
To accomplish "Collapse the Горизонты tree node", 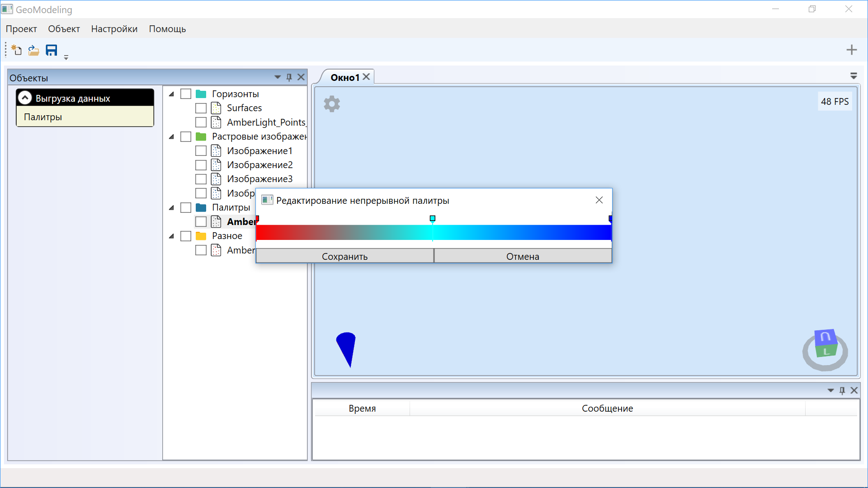I will pyautogui.click(x=171, y=94).
